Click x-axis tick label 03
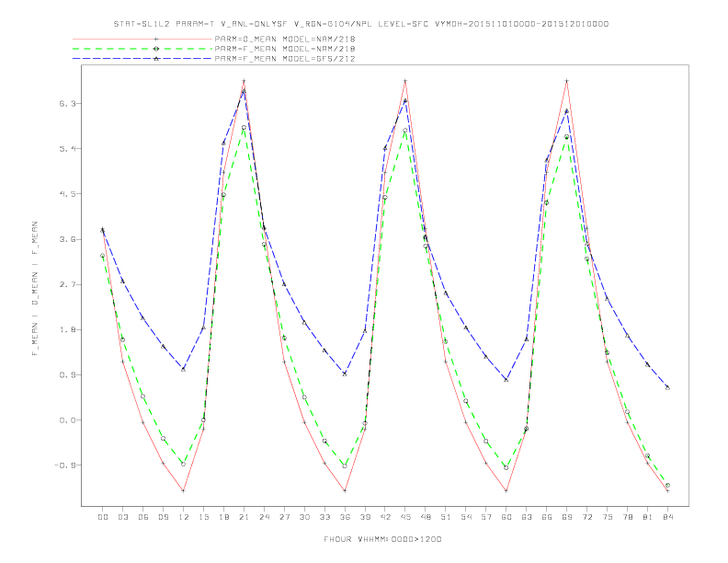The width and height of the screenshot is (728, 563). 122,517
